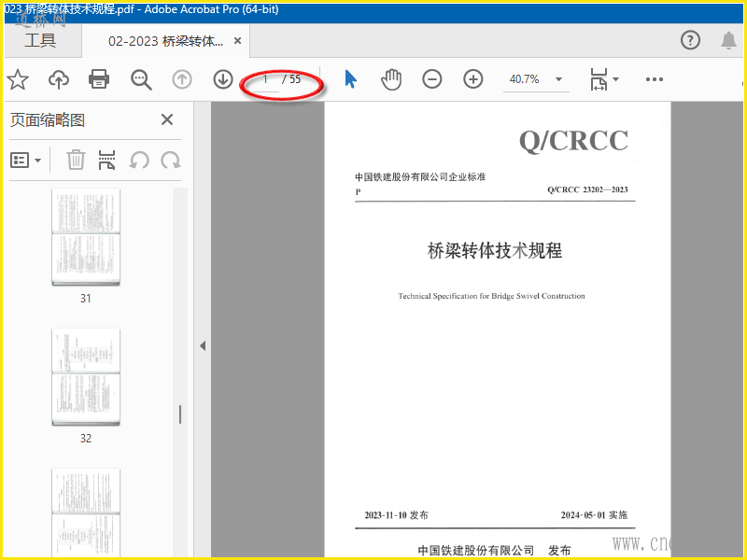Expand the fit page options arrow
The image size is (747, 560).
(615, 79)
